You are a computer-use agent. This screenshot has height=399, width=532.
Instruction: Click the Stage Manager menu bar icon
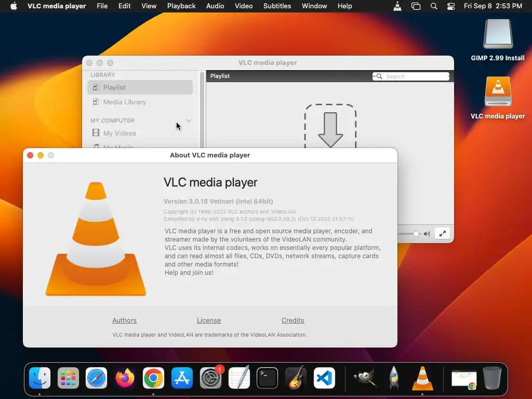(416, 6)
